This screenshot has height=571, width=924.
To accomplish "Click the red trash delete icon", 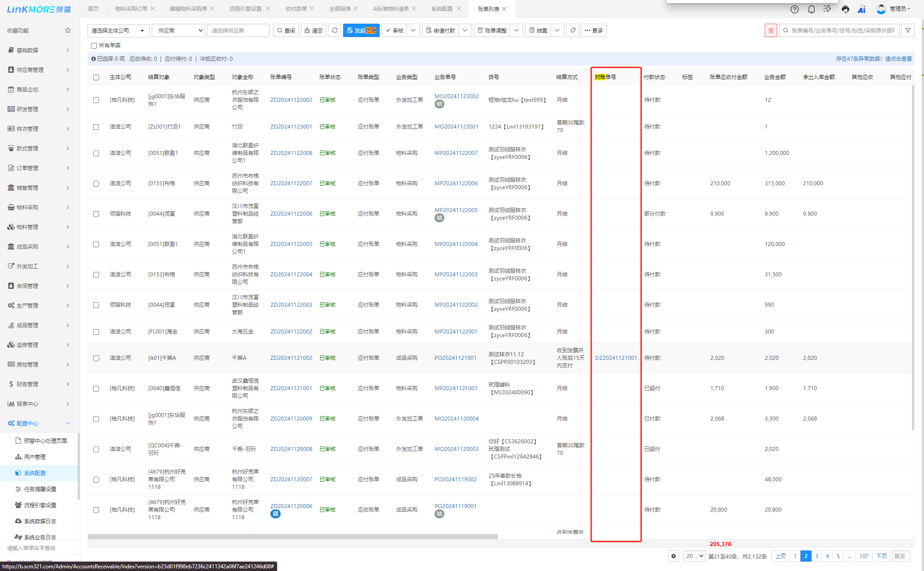I will (771, 30).
